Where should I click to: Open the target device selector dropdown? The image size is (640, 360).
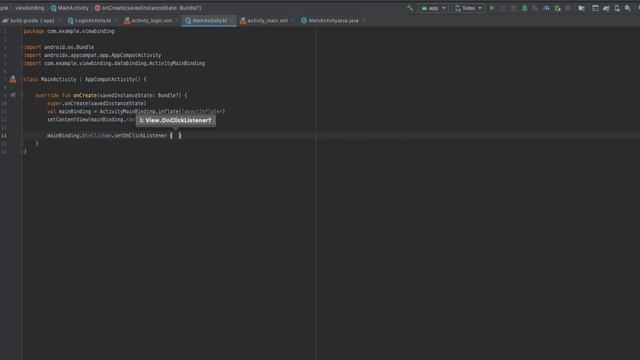point(468,8)
